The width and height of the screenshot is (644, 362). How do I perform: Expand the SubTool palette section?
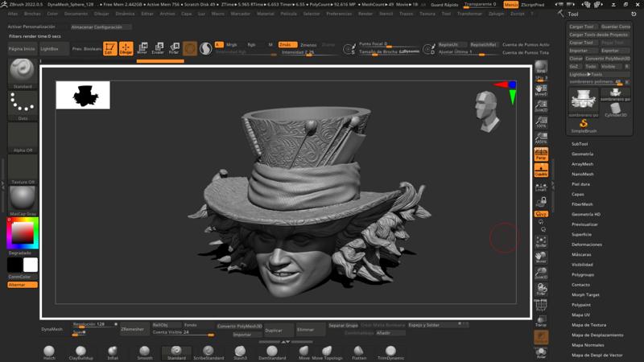pyautogui.click(x=580, y=144)
